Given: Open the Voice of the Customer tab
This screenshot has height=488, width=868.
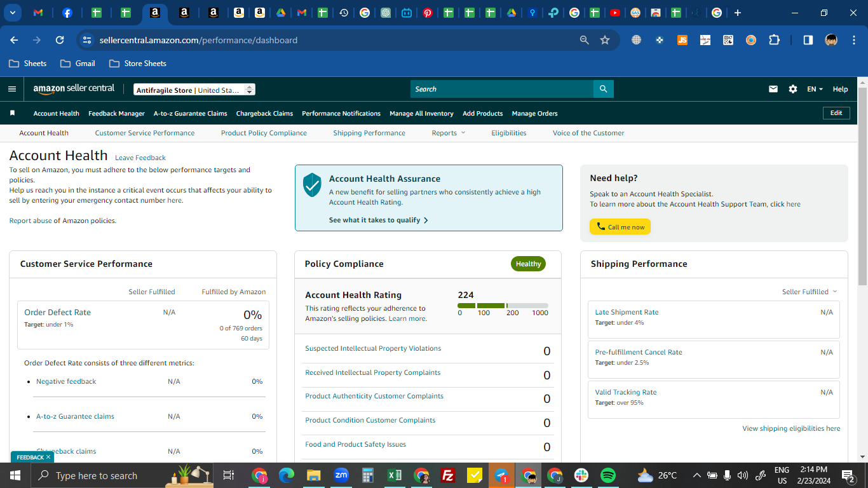Looking at the screenshot, I should click(588, 133).
